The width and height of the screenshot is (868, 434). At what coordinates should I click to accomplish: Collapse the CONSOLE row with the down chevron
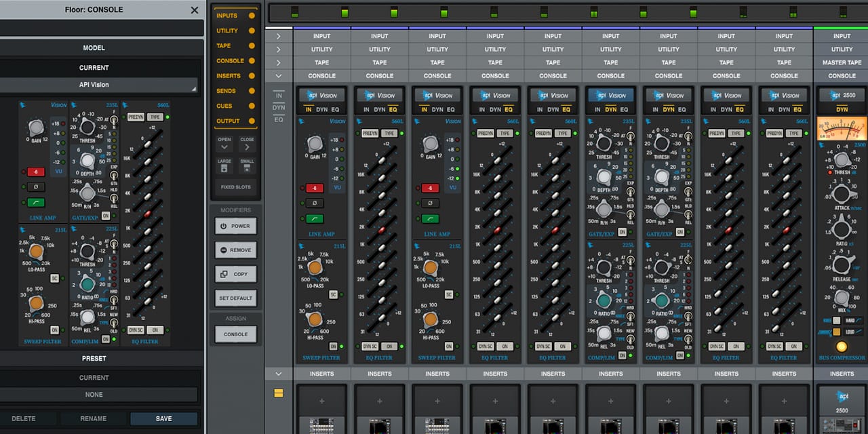pyautogui.click(x=279, y=75)
